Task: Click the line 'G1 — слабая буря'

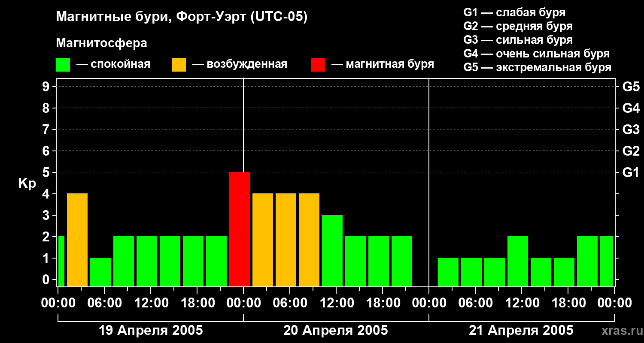Action: click(x=514, y=12)
